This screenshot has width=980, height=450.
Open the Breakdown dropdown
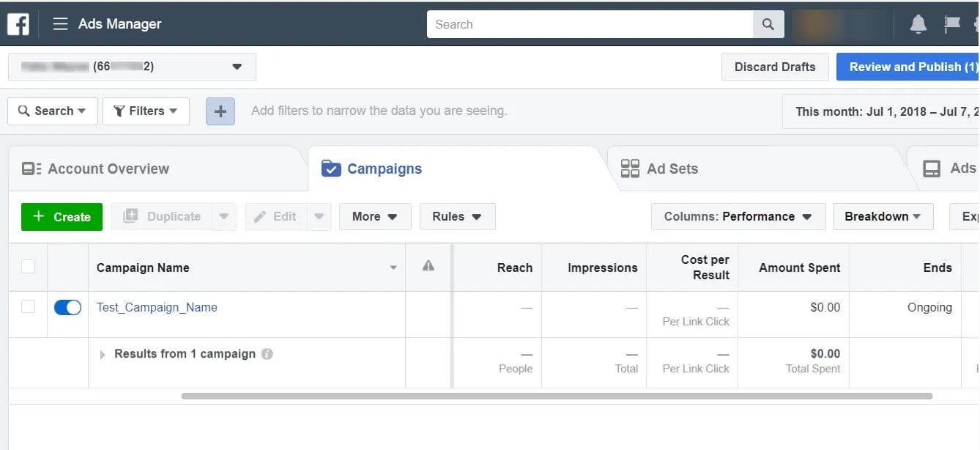[x=883, y=217]
